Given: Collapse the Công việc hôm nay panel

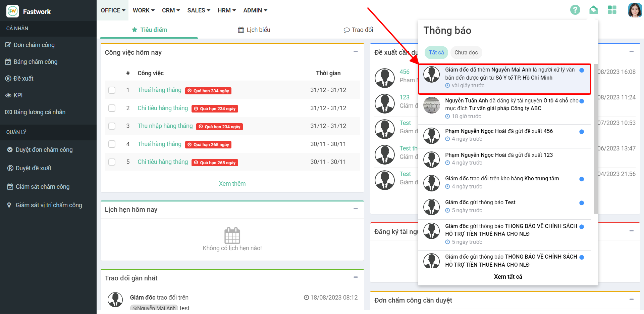Looking at the screenshot, I should pos(356,52).
